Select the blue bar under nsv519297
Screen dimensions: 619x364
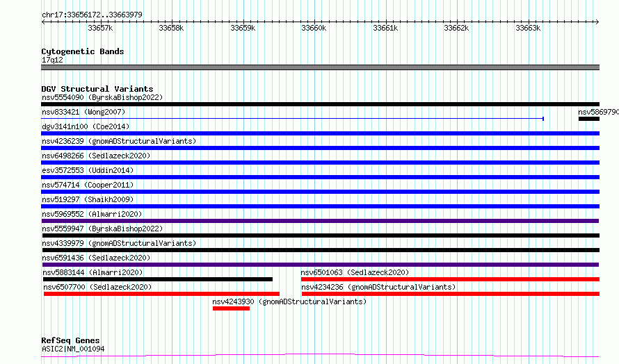click(x=320, y=206)
